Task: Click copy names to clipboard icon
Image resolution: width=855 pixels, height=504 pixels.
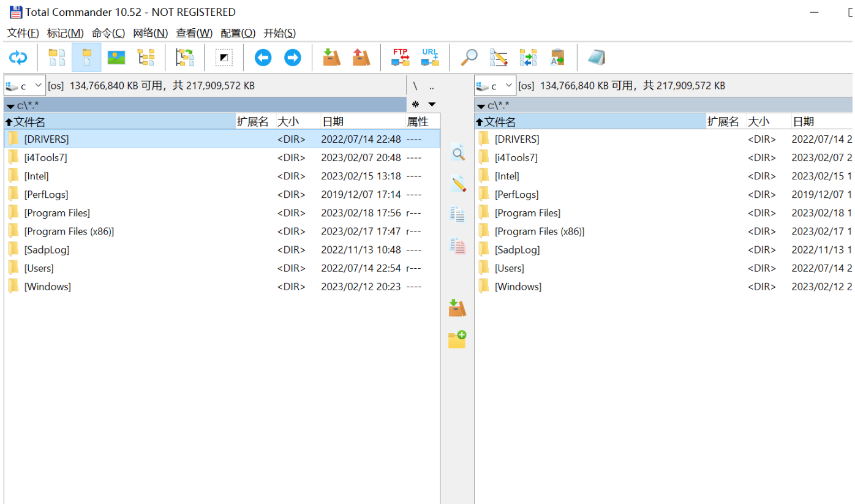Action: [x=557, y=58]
